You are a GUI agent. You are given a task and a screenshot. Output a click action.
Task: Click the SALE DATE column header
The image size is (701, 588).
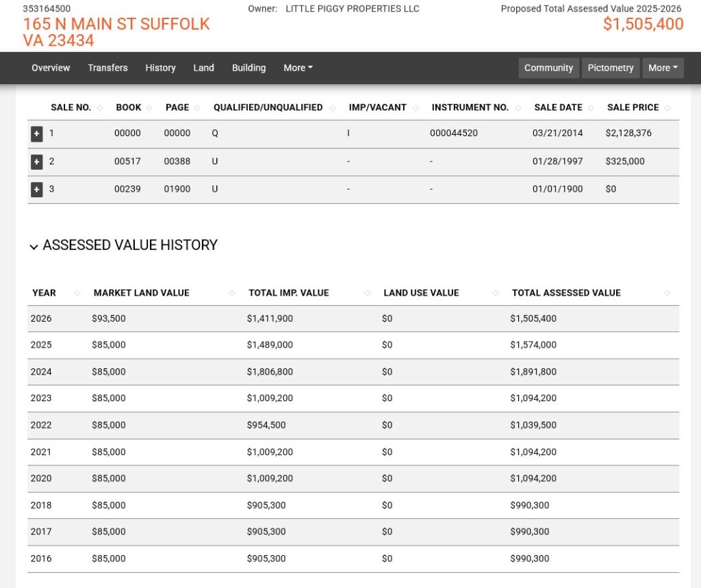(x=559, y=107)
